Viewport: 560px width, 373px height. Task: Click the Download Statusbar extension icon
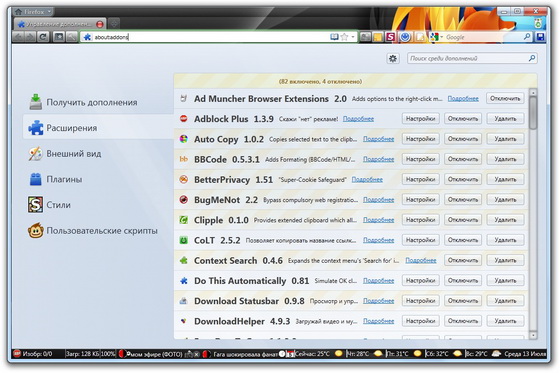pyautogui.click(x=184, y=301)
